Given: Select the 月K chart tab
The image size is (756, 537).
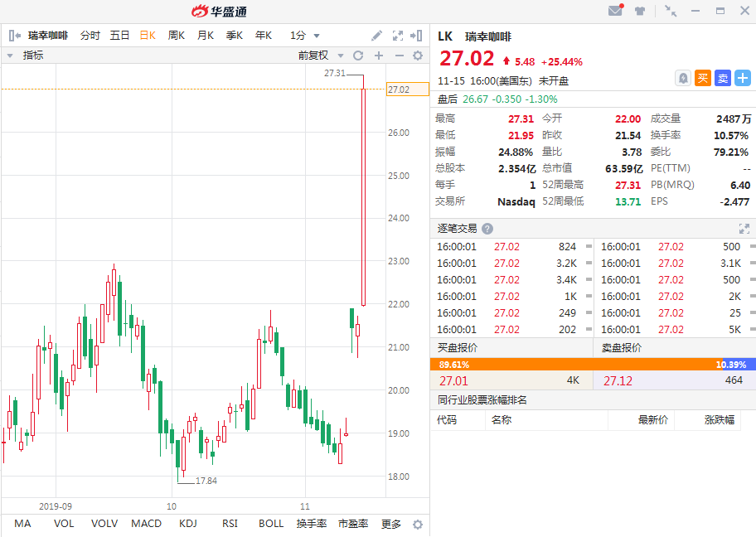Looking at the screenshot, I should click(206, 36).
